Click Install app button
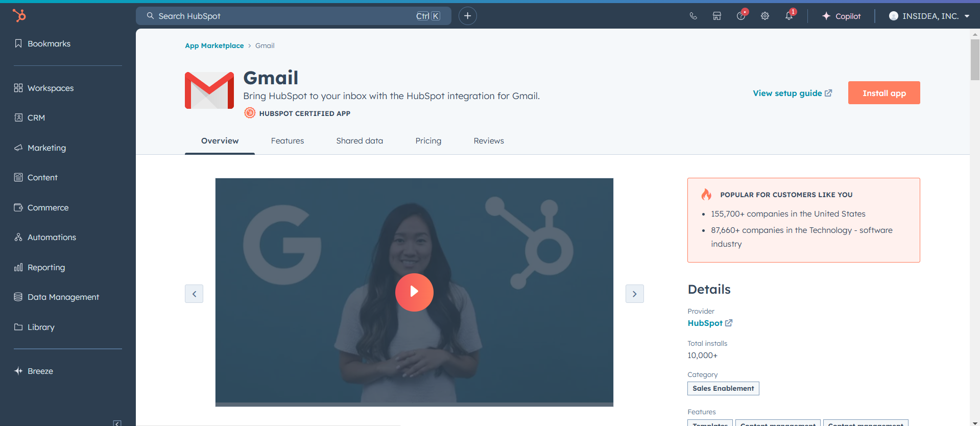Screen dimensions: 980x426 [x=884, y=93]
